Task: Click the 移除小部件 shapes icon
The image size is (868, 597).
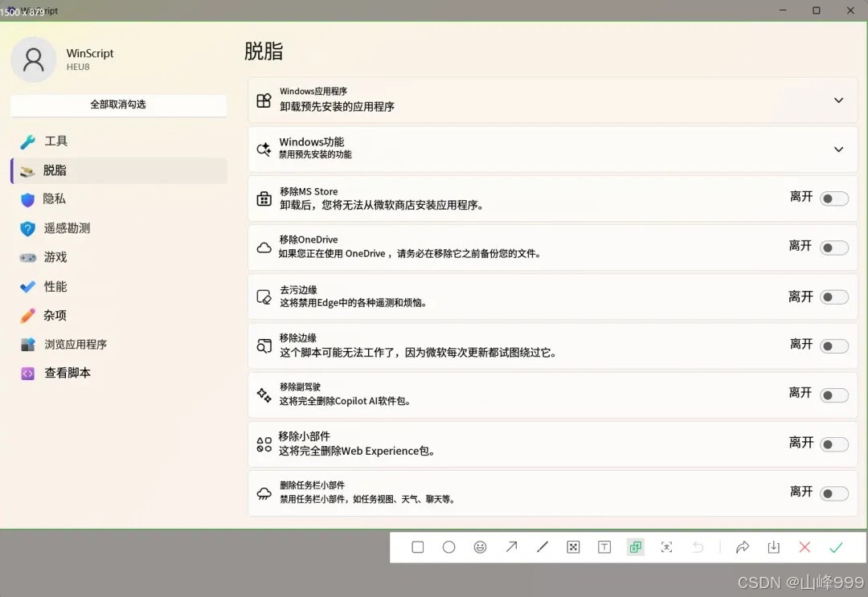Action: (x=264, y=444)
